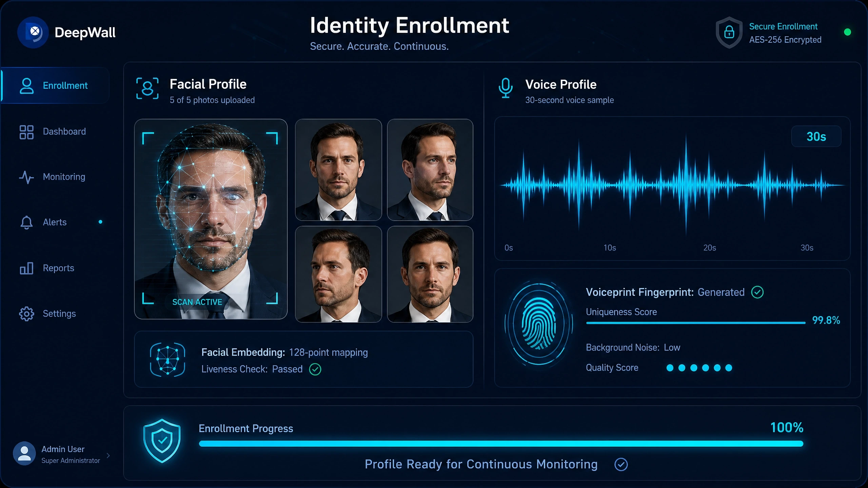Click the 20s waveform time marker
868x488 pixels.
710,248
